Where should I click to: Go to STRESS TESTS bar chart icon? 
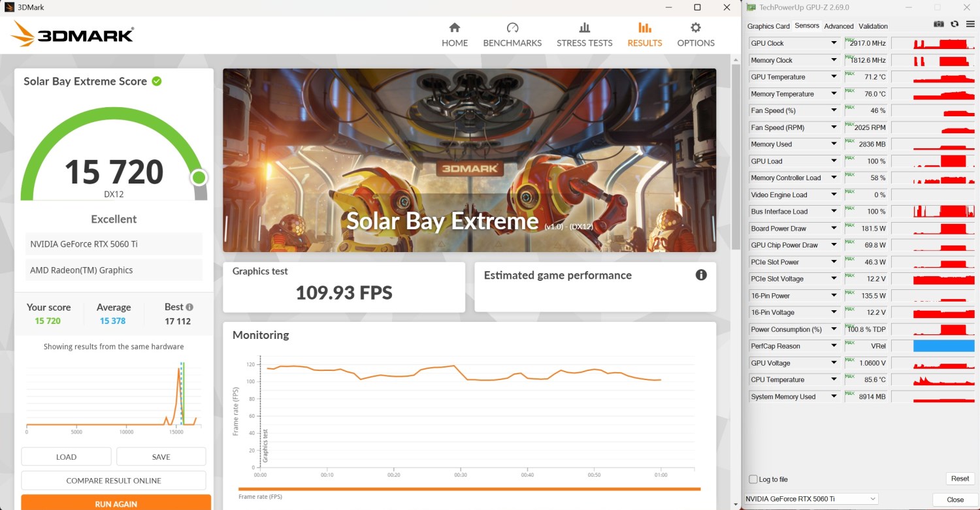coord(585,27)
